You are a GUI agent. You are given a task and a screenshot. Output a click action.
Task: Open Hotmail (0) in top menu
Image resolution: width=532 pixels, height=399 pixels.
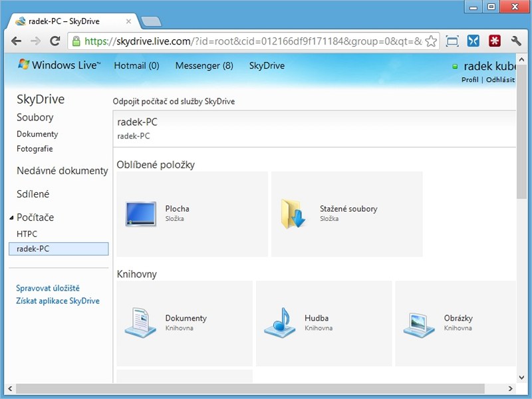136,66
